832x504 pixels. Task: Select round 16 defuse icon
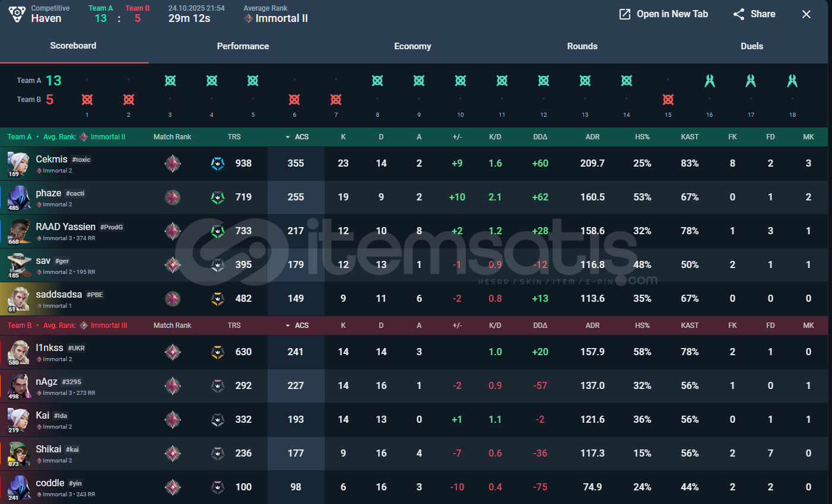[709, 81]
